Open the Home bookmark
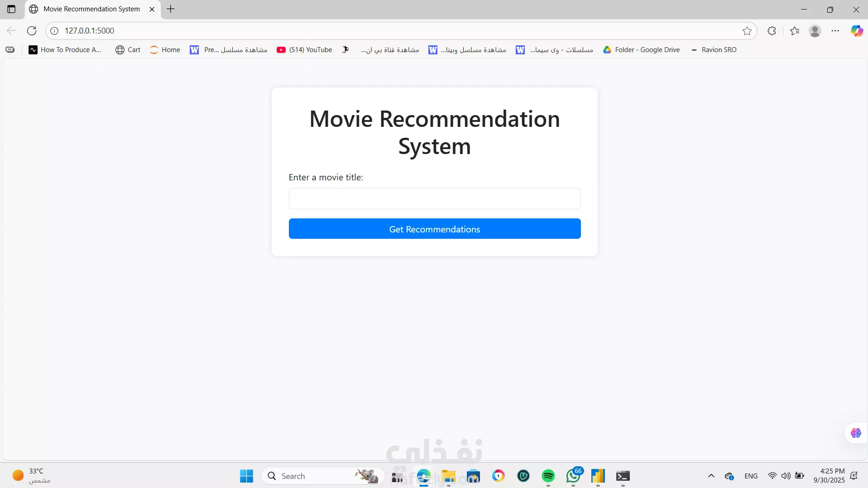 click(165, 50)
